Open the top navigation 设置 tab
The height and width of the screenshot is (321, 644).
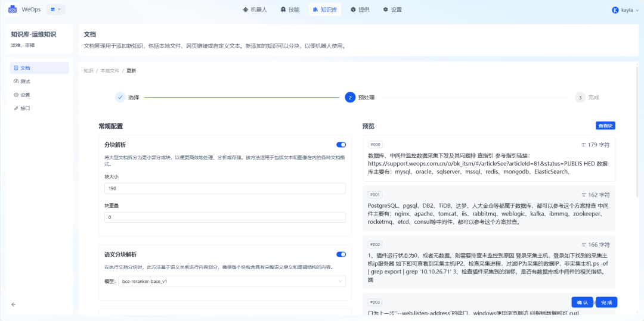coord(392,10)
